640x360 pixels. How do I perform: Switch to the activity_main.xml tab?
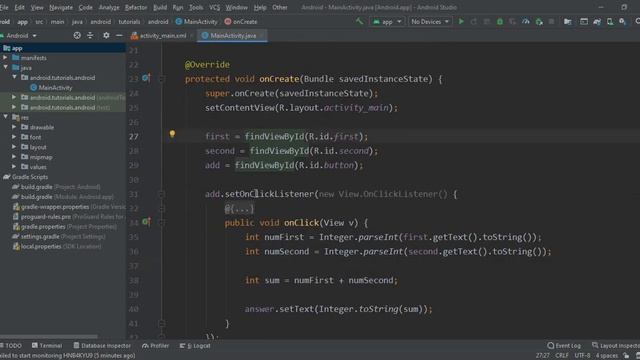click(162, 36)
